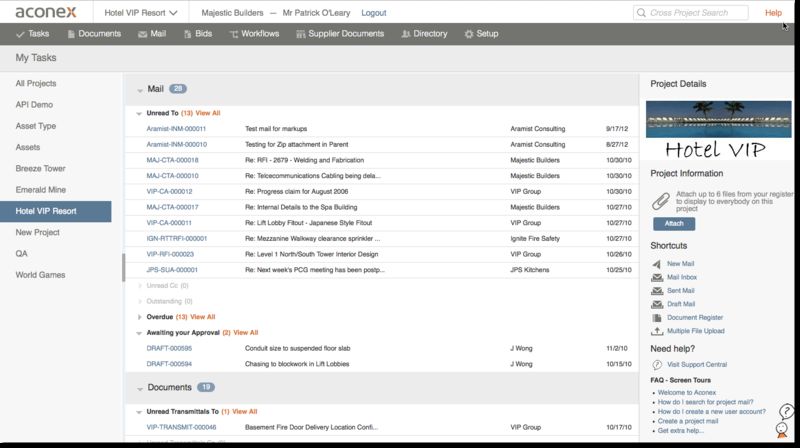Click the Bids icon in navigation bar
The image size is (800, 448).
coord(188,34)
